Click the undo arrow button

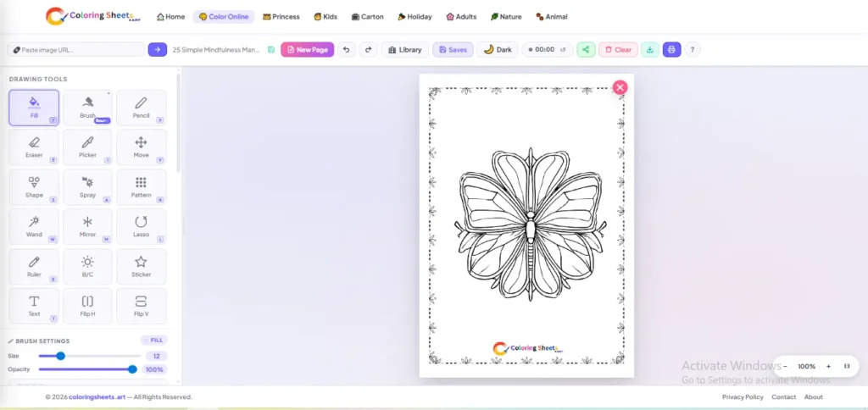tap(346, 50)
